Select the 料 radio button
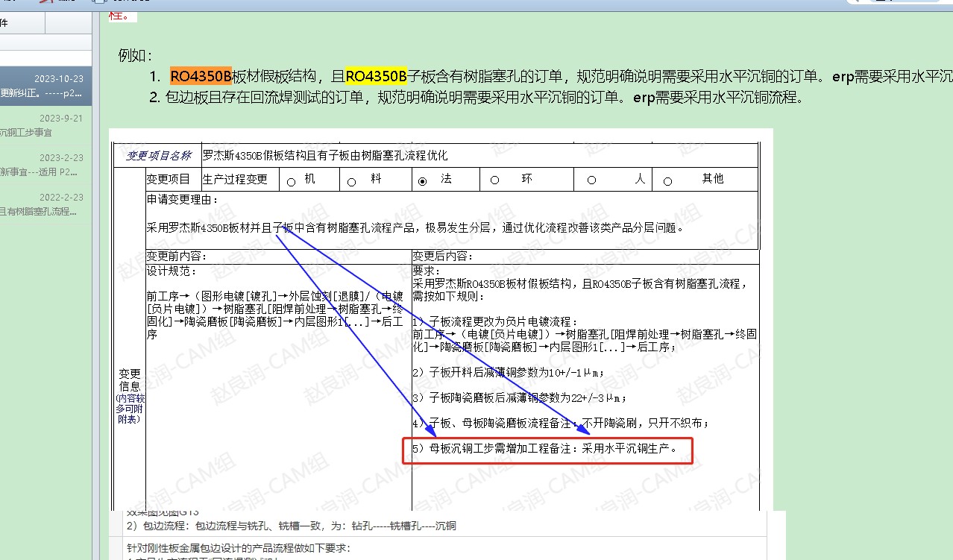953x560 pixels. coord(352,181)
